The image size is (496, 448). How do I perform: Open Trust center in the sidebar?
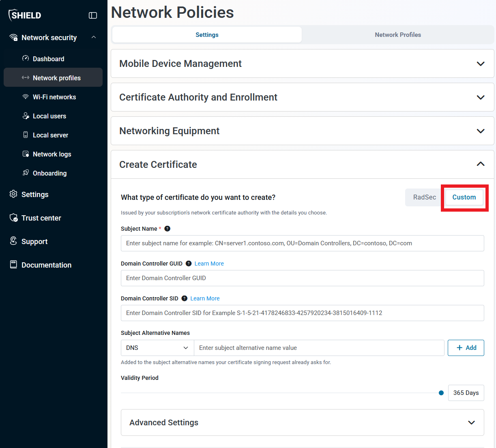53,218
